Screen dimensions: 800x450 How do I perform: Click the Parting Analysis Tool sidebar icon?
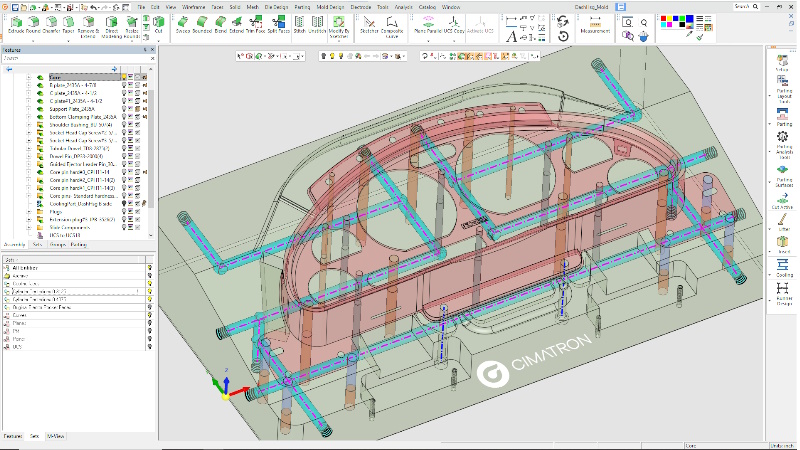[x=783, y=145]
